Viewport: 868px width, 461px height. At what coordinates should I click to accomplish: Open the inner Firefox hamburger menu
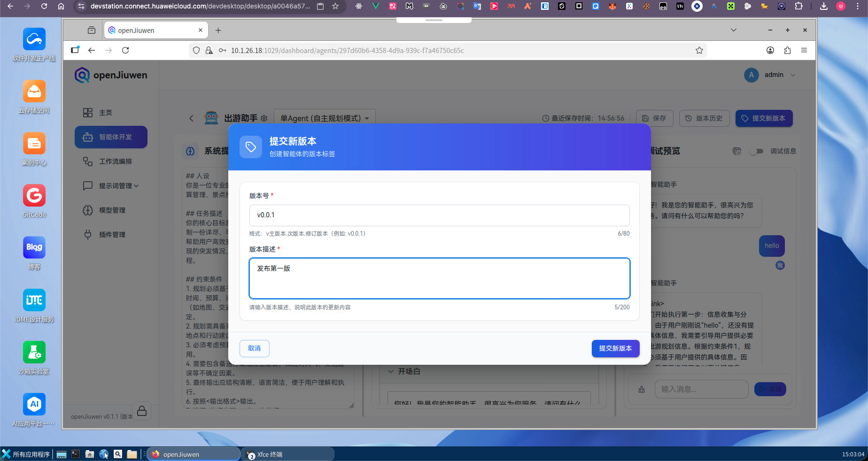[804, 50]
